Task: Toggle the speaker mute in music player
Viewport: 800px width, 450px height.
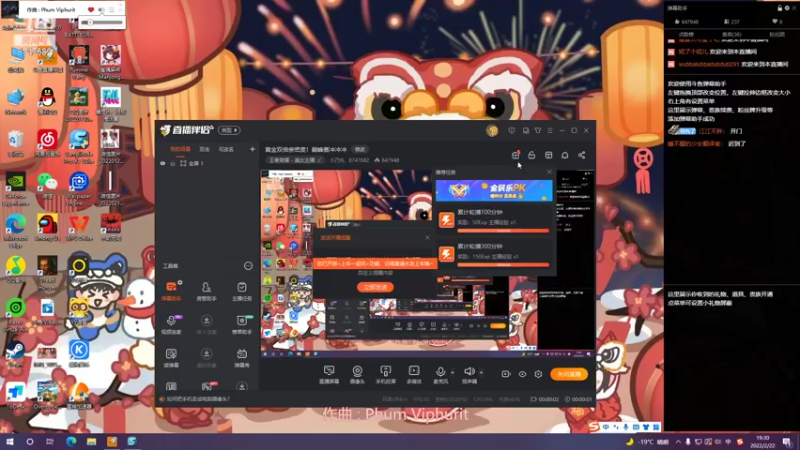Action: 101,10
